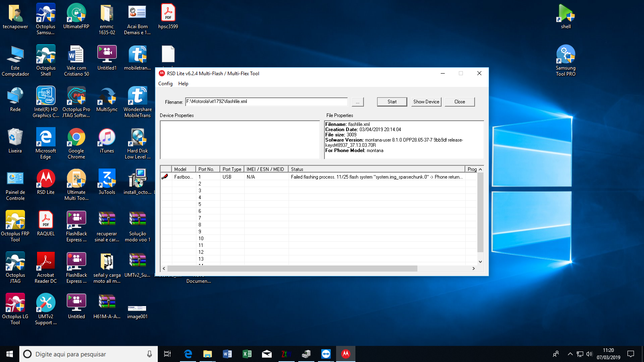Click the device list scroll-down arrow
The width and height of the screenshot is (644, 362).
tap(480, 261)
